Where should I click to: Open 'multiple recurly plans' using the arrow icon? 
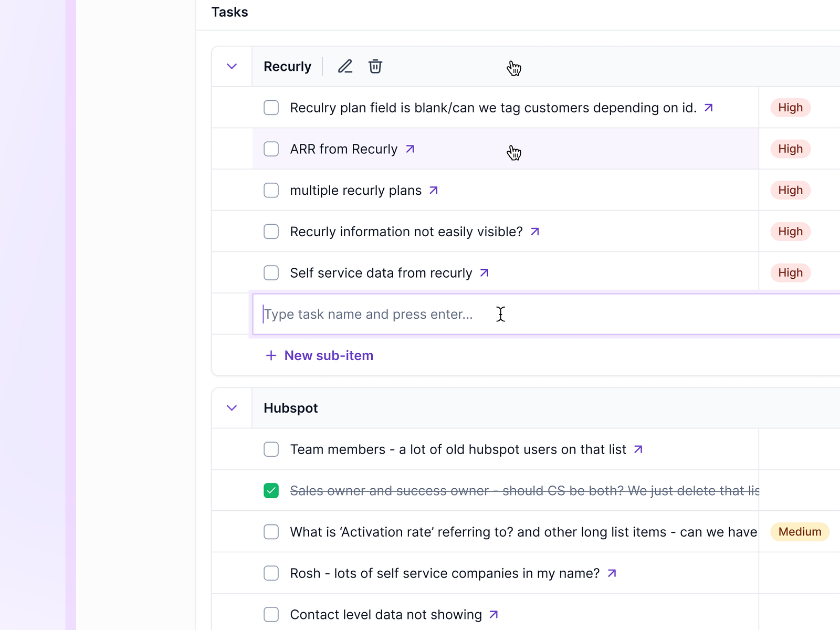click(433, 190)
